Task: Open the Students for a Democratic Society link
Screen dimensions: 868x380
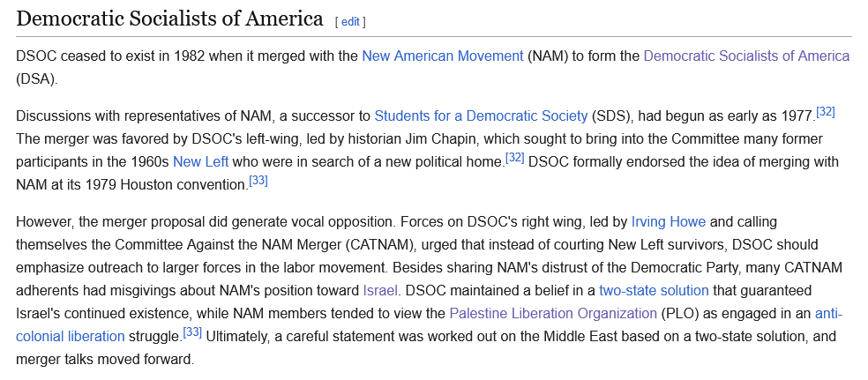Action: [481, 115]
